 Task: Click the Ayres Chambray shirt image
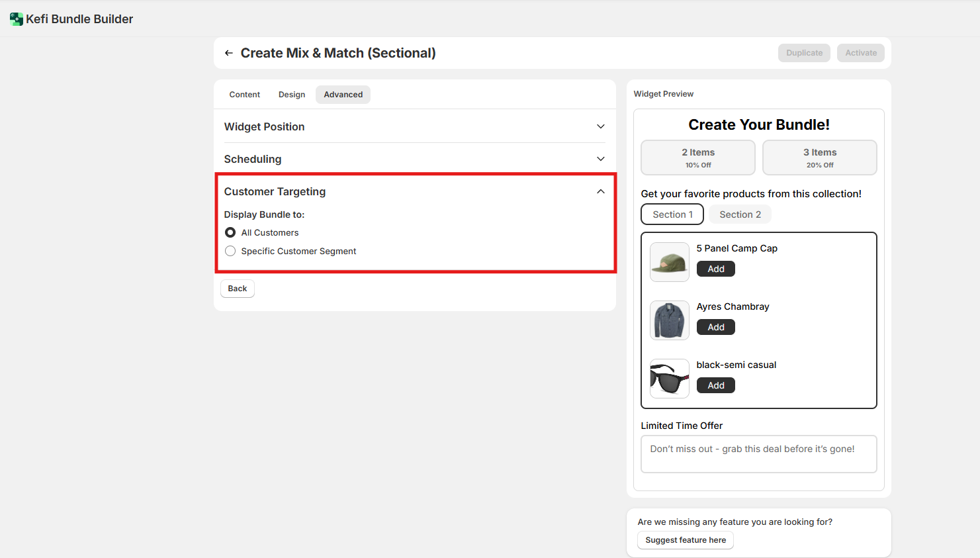[669, 320]
